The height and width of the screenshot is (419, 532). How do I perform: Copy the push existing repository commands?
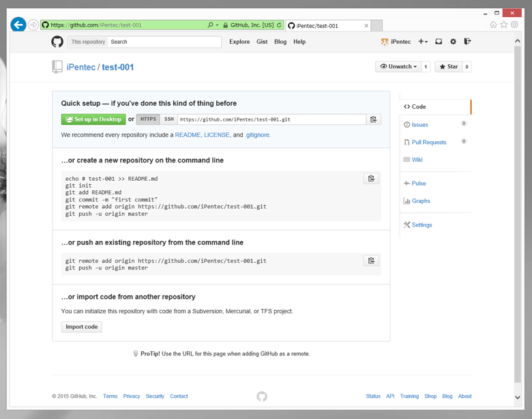pos(371,261)
